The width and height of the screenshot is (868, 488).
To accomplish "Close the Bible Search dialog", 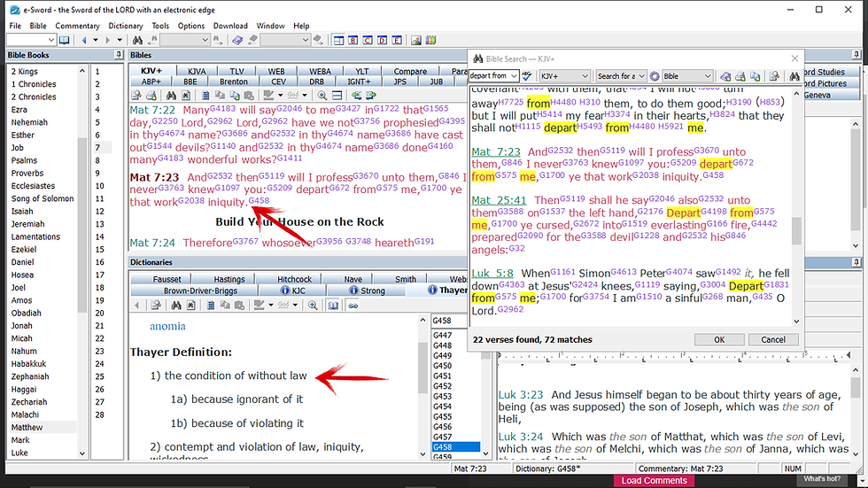I will pos(795,58).
